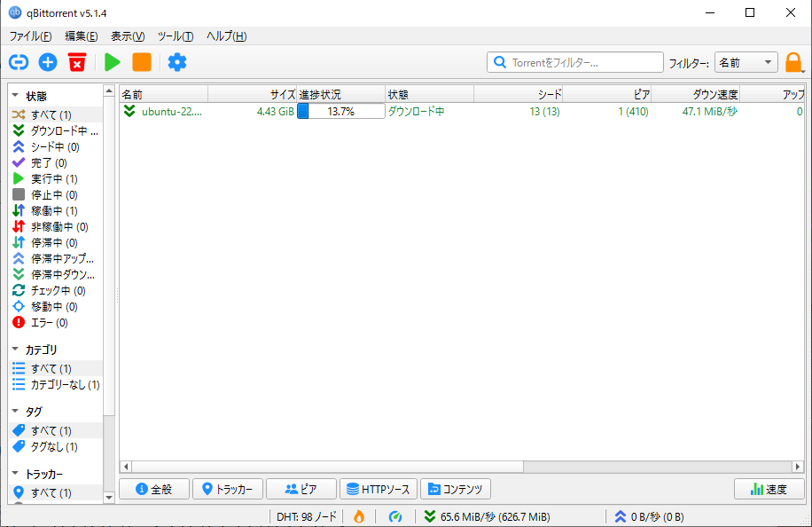Screen dimensions: 812x527
Task: Collapse the カテゴリ section
Action: click(x=16, y=350)
